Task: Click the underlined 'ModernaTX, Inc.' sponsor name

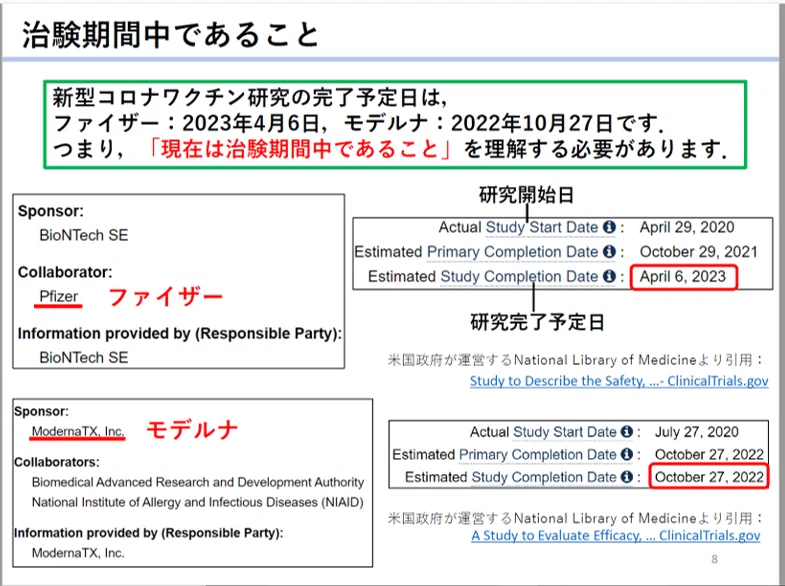Action: click(78, 431)
